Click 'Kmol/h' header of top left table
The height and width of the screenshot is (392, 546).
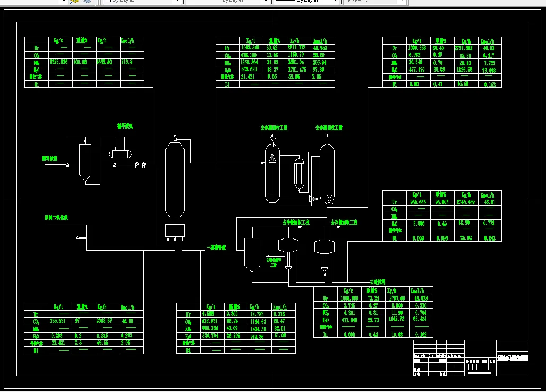pyautogui.click(x=128, y=41)
